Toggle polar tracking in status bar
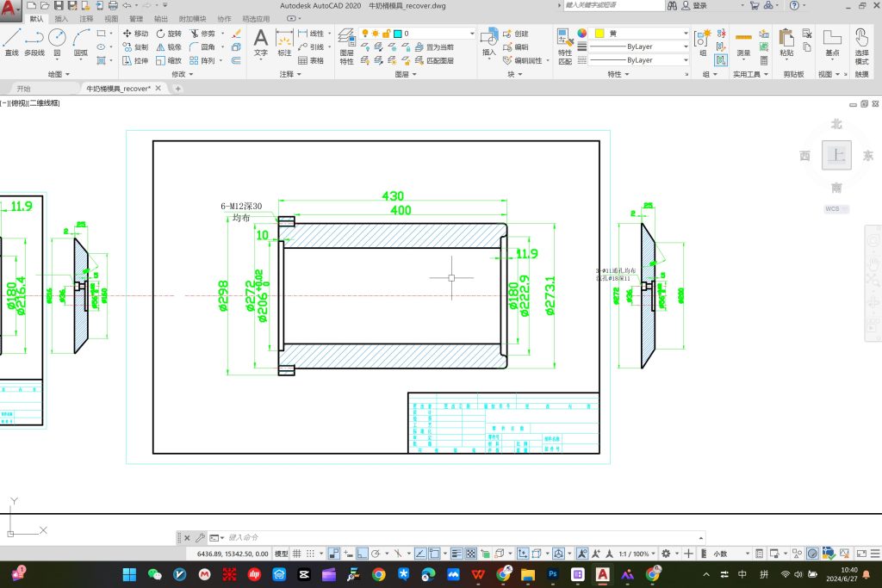The image size is (882, 588). (376, 554)
